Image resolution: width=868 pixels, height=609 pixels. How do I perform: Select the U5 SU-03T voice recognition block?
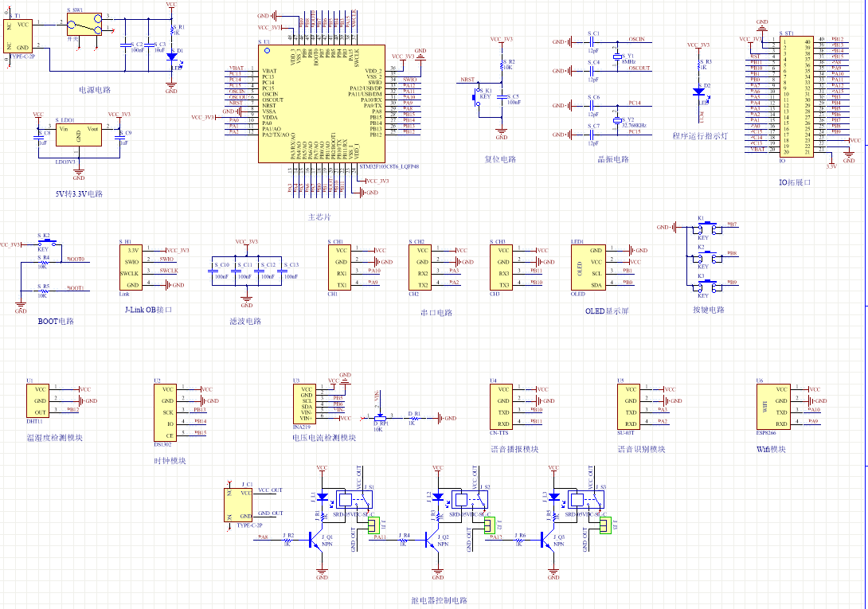628,407
